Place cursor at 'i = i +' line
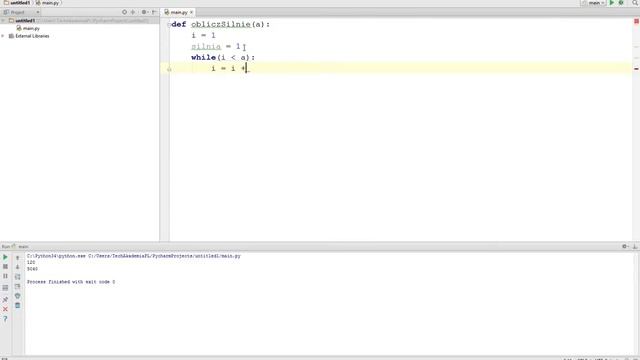Screen dimensions: 640x360 229,68
